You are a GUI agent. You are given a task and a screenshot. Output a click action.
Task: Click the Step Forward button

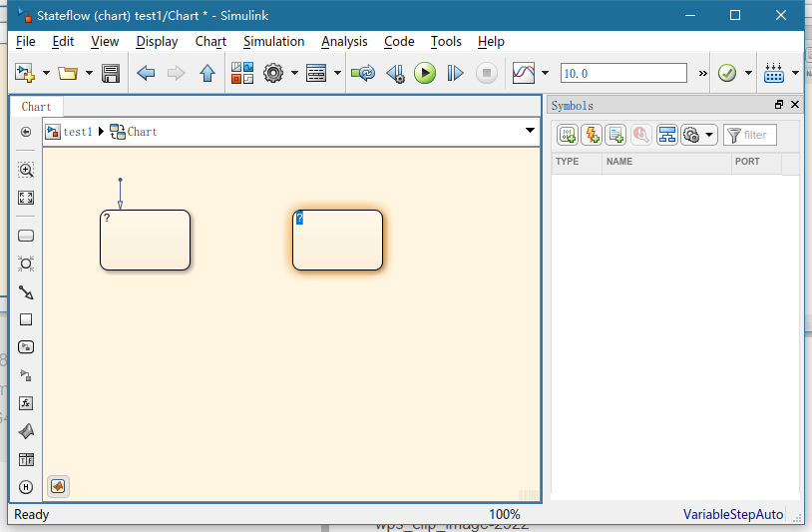[x=455, y=73]
